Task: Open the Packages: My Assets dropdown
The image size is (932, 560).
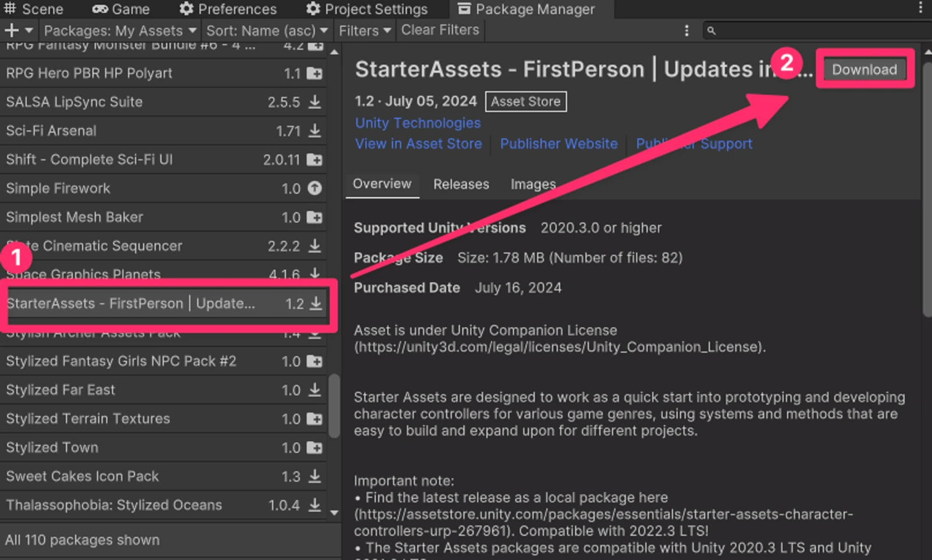Action: tap(121, 30)
